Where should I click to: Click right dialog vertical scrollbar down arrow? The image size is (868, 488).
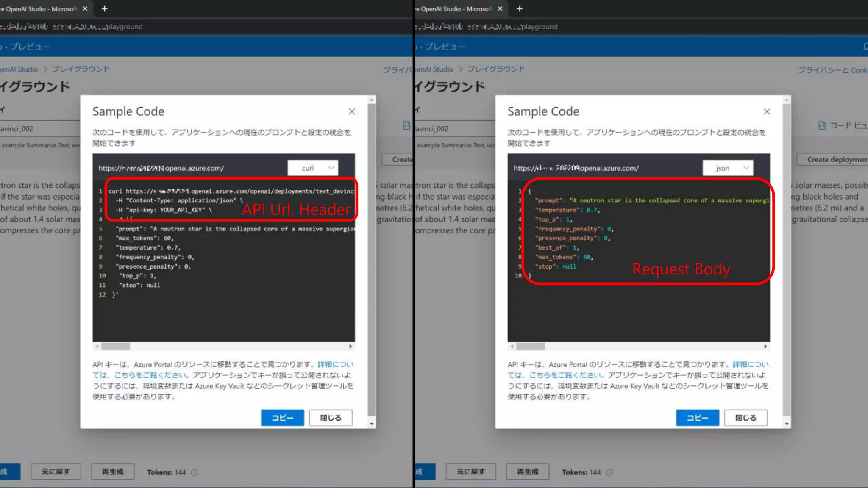[787, 424]
